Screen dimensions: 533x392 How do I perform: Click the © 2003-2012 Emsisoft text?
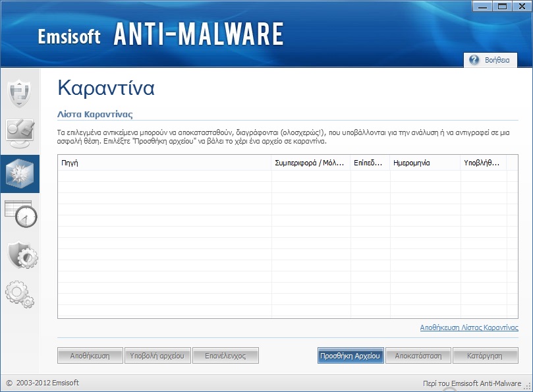click(x=43, y=383)
